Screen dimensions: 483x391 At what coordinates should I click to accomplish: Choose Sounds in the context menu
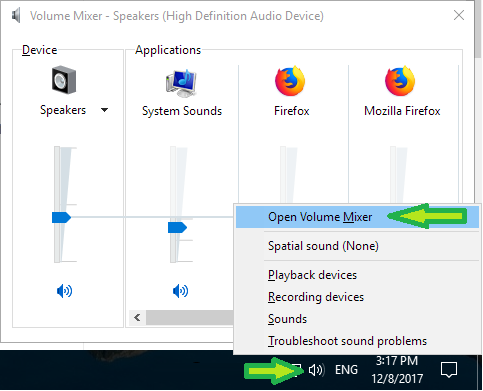coord(357,319)
